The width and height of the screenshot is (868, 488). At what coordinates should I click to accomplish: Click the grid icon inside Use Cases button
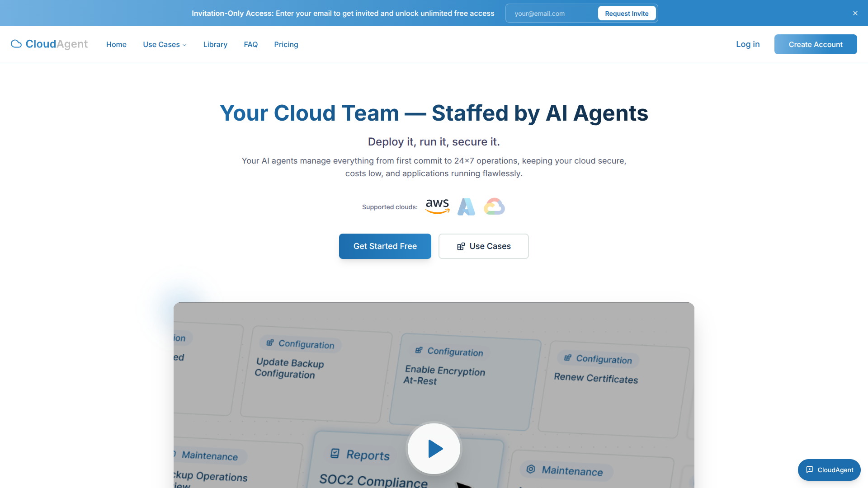(461, 246)
